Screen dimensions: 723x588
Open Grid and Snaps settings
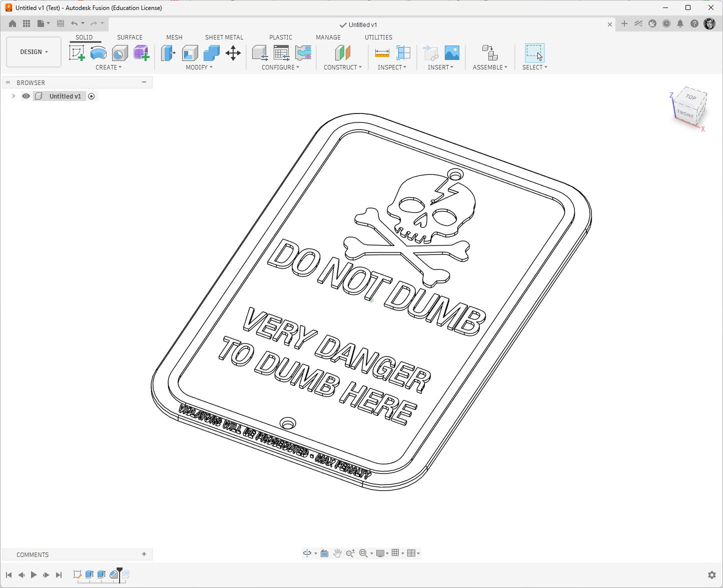tap(395, 553)
